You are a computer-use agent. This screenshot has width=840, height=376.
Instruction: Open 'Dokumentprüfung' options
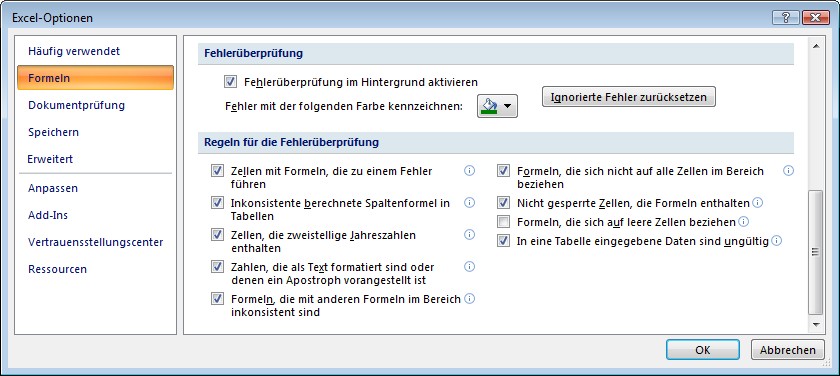(95, 105)
